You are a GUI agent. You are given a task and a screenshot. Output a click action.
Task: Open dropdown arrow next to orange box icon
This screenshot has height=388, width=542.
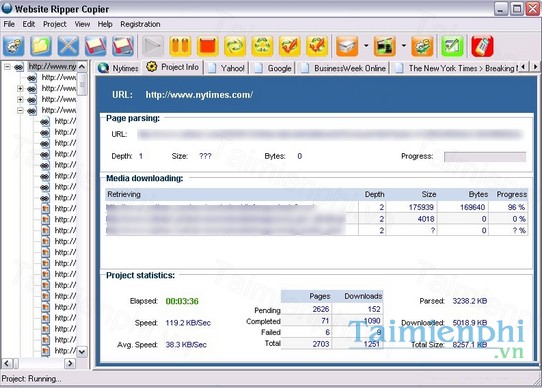coord(366,46)
